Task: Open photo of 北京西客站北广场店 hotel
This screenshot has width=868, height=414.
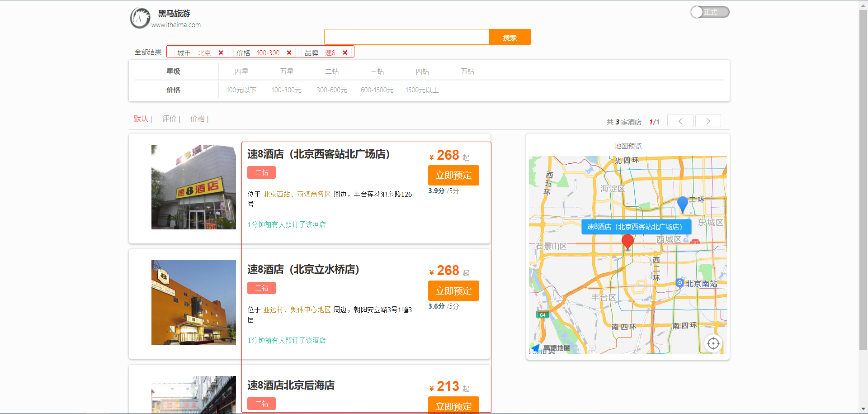Action: (x=193, y=187)
